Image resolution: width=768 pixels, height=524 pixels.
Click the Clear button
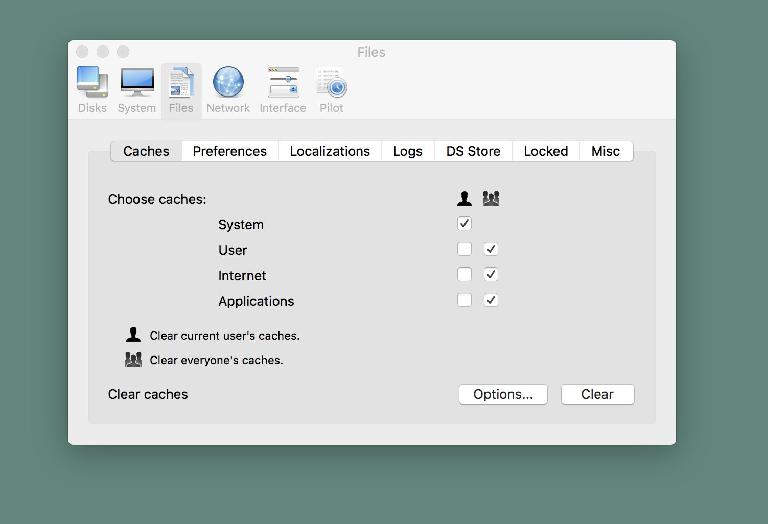[598, 395]
